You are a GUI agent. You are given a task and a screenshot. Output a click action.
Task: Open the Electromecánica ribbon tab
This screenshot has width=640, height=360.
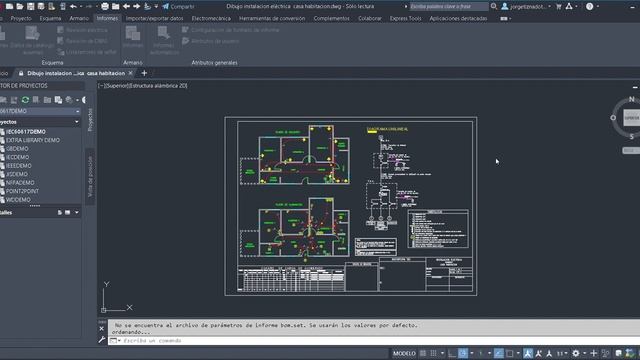coord(211,18)
